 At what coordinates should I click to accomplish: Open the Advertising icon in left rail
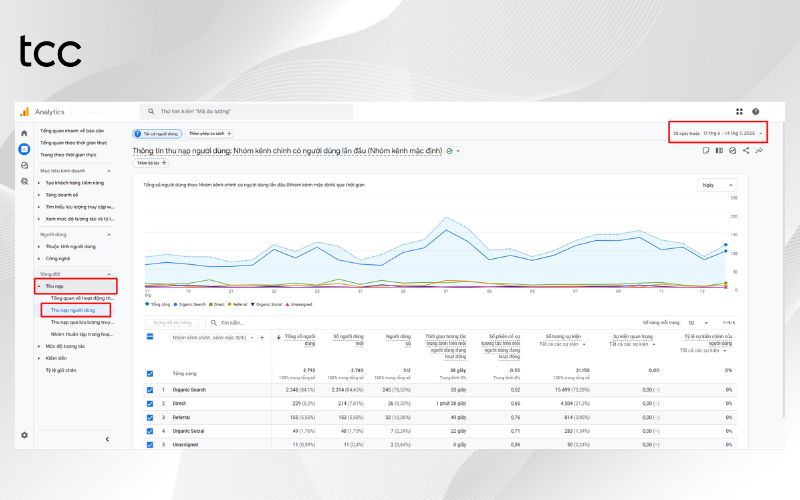pos(24,181)
